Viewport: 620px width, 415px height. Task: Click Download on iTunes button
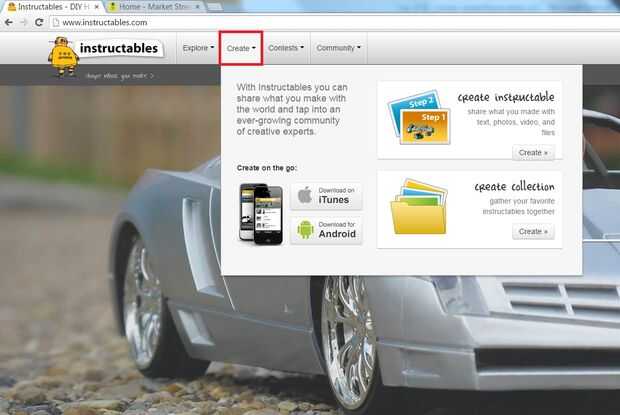pos(327,196)
